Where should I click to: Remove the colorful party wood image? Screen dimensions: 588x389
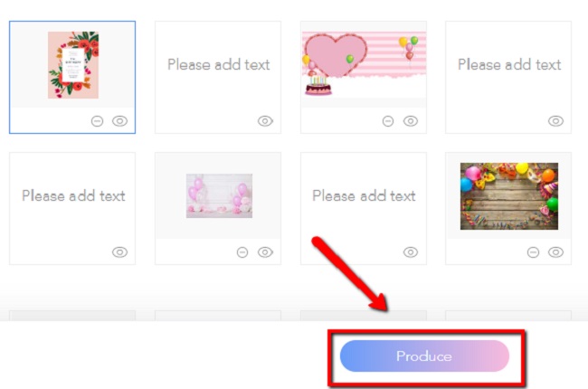534,252
